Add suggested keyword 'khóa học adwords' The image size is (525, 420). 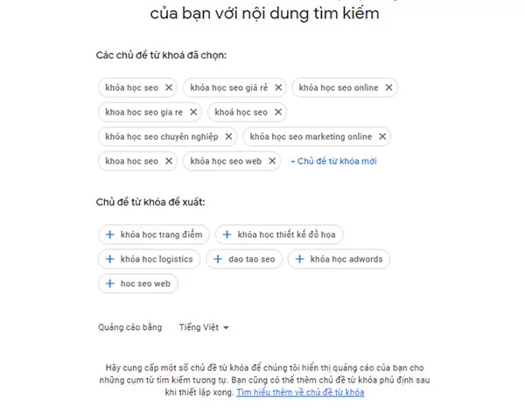tap(339, 259)
